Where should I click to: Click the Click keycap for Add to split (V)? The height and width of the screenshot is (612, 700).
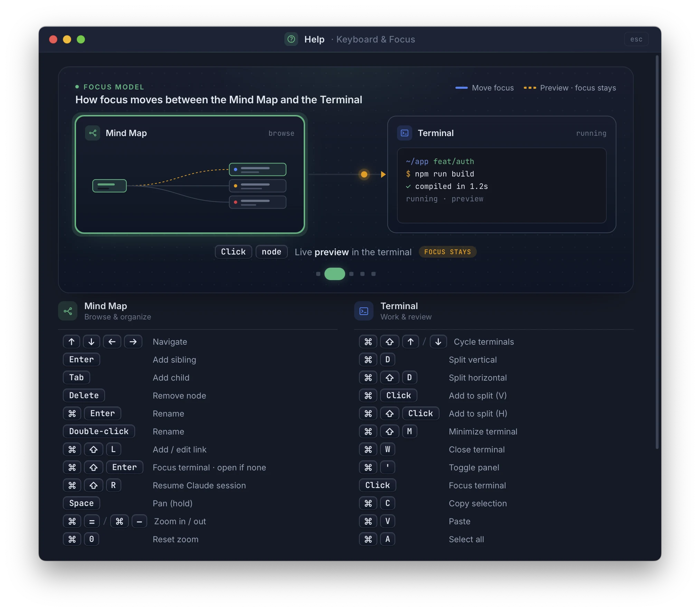(x=399, y=395)
